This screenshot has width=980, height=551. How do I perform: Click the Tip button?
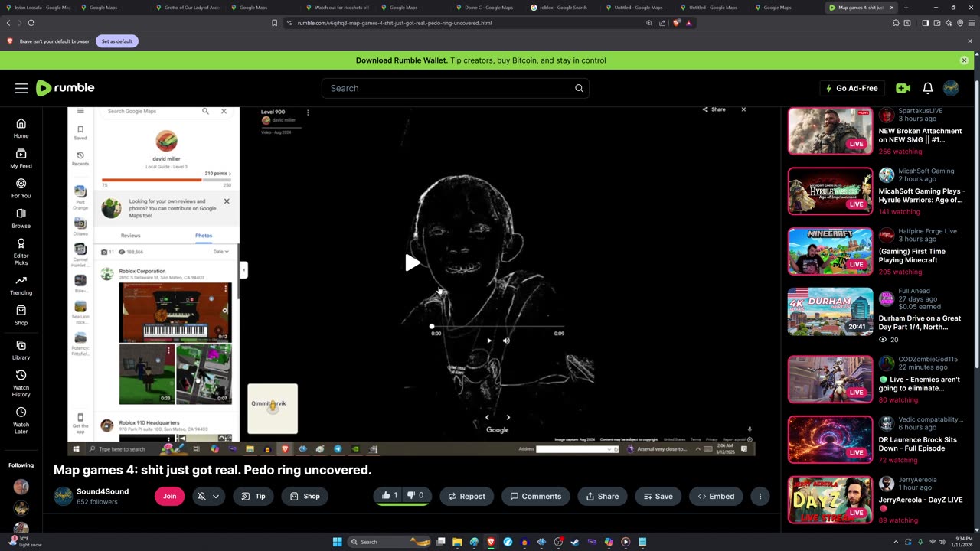point(253,496)
